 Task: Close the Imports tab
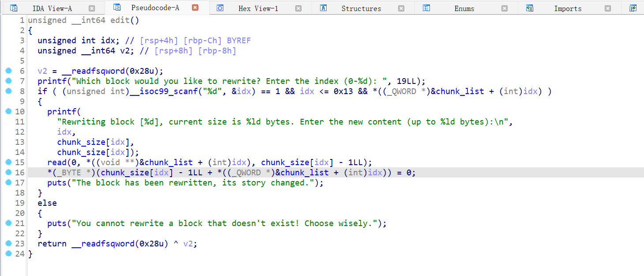pos(608,8)
